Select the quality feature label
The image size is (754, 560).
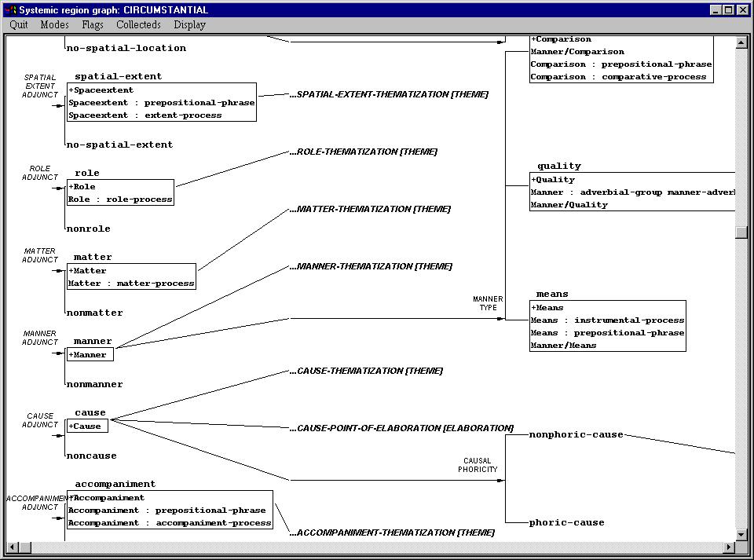tap(559, 166)
